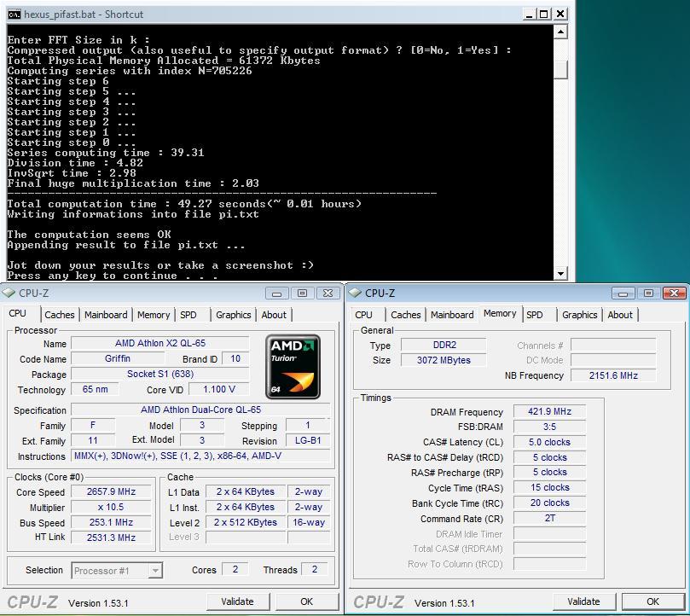Click the console scrollbar down arrow
The width and height of the screenshot is (690, 616).
560,273
